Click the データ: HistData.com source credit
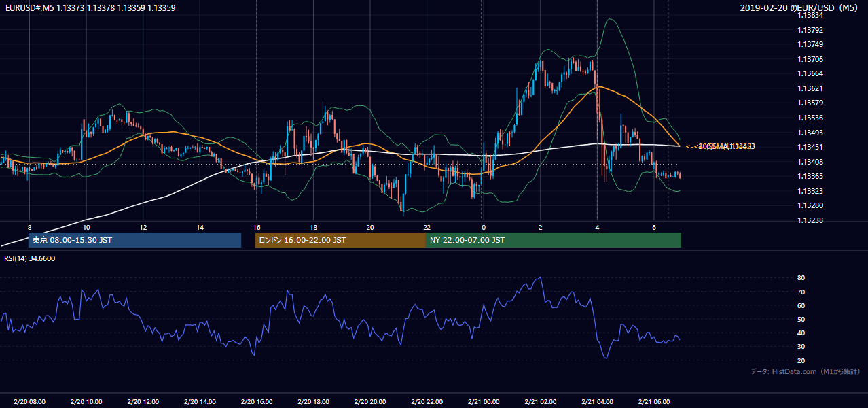The image size is (868, 408). tap(806, 372)
